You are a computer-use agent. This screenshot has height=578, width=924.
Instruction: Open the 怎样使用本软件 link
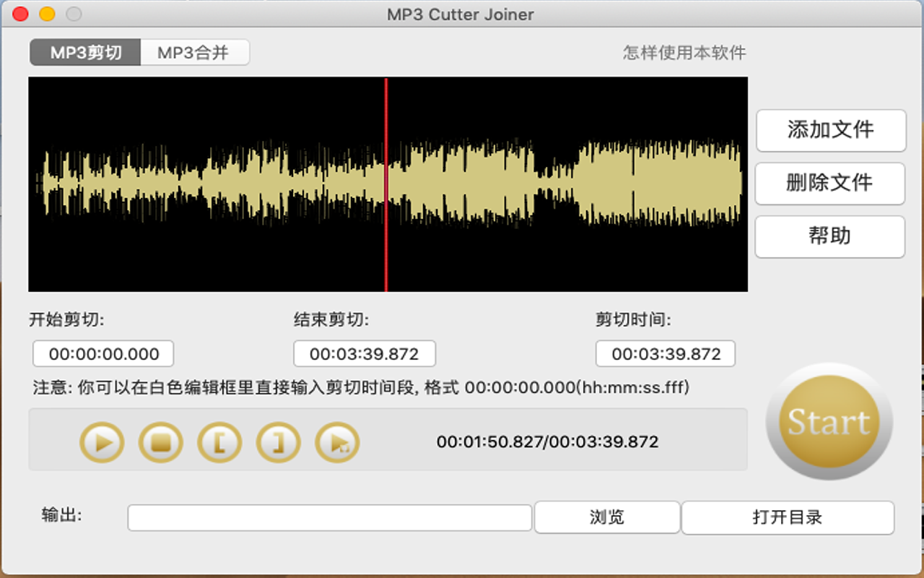[x=684, y=53]
